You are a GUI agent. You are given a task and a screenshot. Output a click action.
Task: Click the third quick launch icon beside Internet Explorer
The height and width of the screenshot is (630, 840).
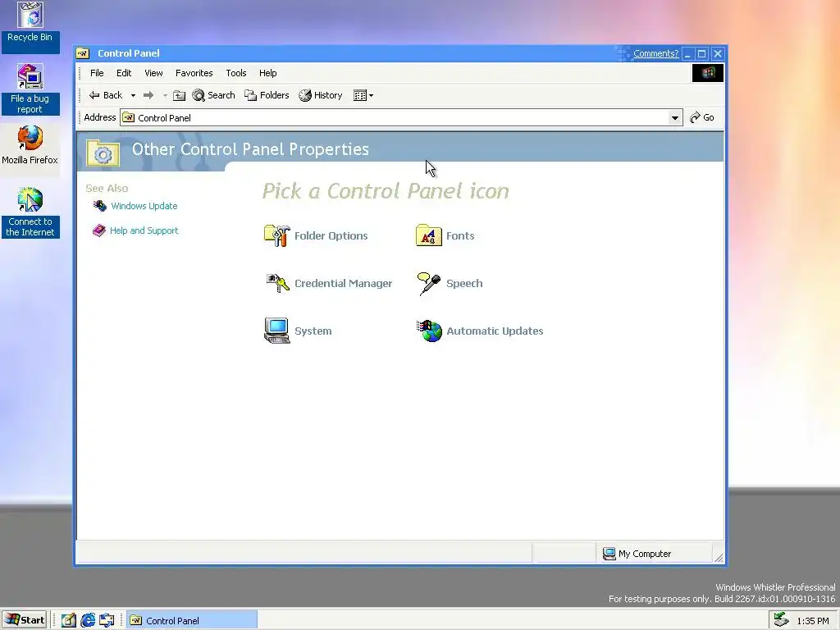tap(107, 620)
